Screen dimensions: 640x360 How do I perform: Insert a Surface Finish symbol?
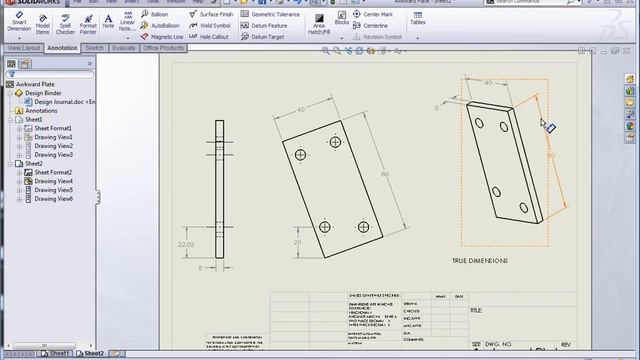pyautogui.click(x=211, y=14)
